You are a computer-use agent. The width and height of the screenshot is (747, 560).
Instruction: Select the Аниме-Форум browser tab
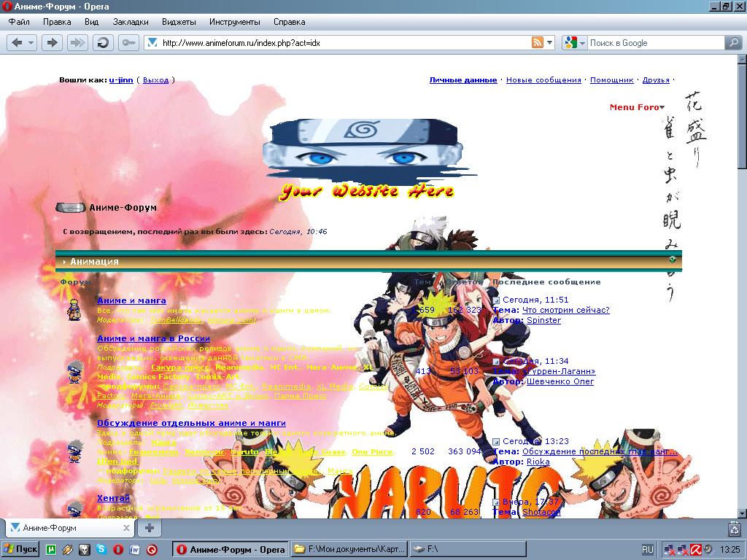point(70,528)
